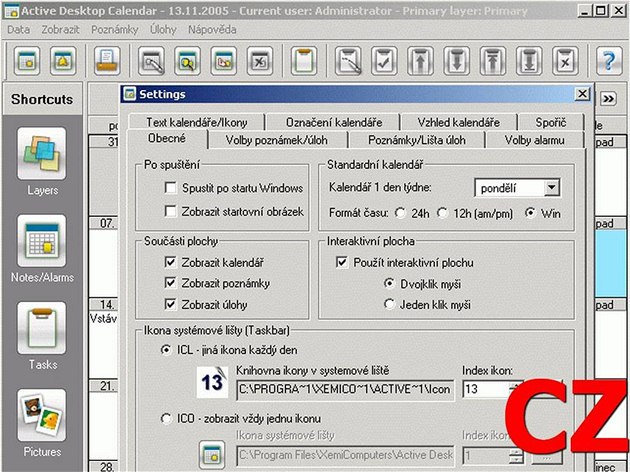Click the blue question mark help icon

tap(609, 61)
